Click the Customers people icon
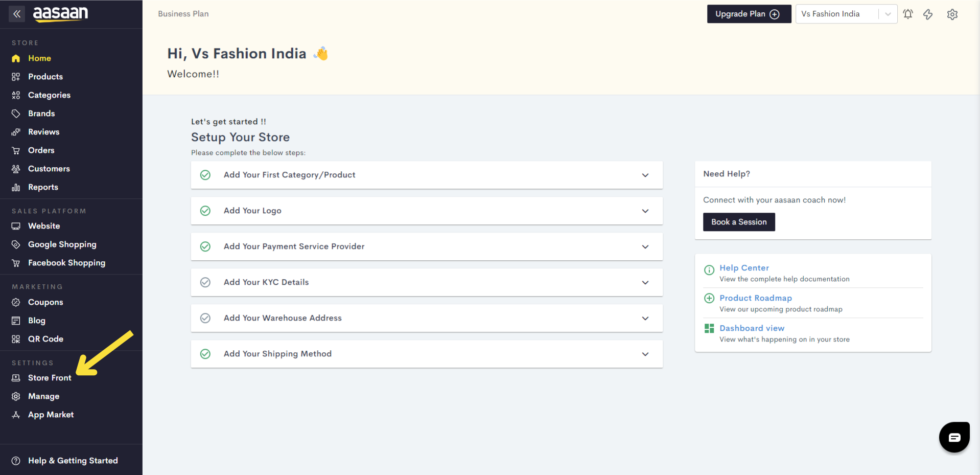980x475 pixels. [x=16, y=169]
